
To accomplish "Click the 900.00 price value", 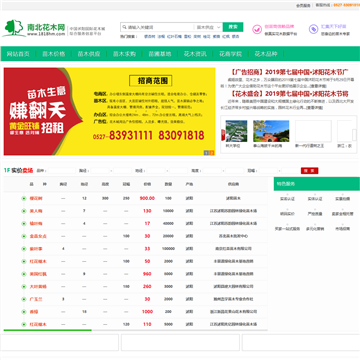I will [x=147, y=198].
